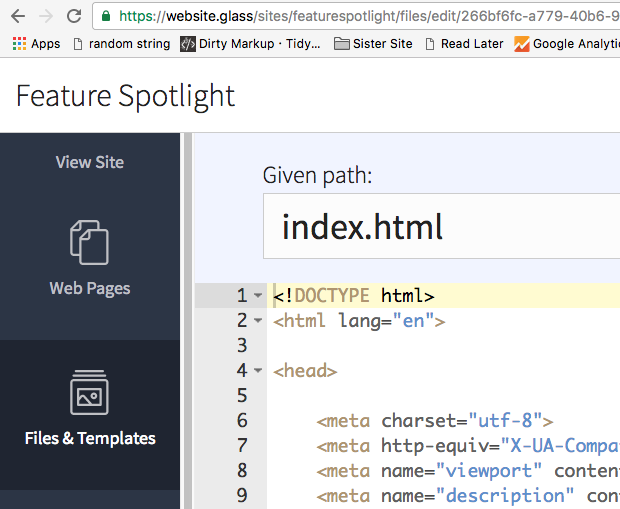Click line number 6 in gutter
This screenshot has height=509, width=620.
pyautogui.click(x=242, y=420)
